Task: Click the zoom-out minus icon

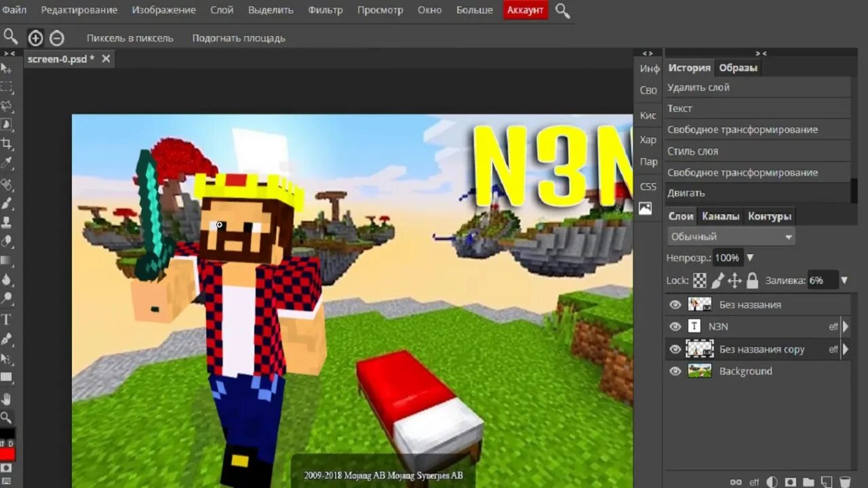Action: (x=57, y=38)
